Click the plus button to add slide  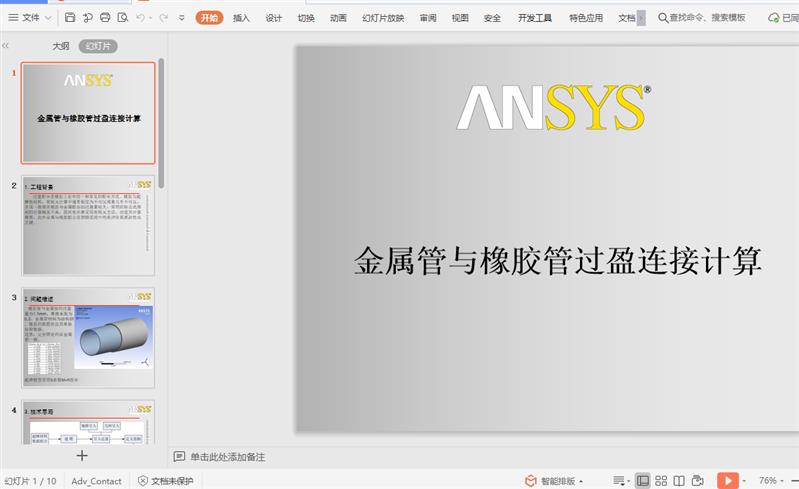(82, 455)
